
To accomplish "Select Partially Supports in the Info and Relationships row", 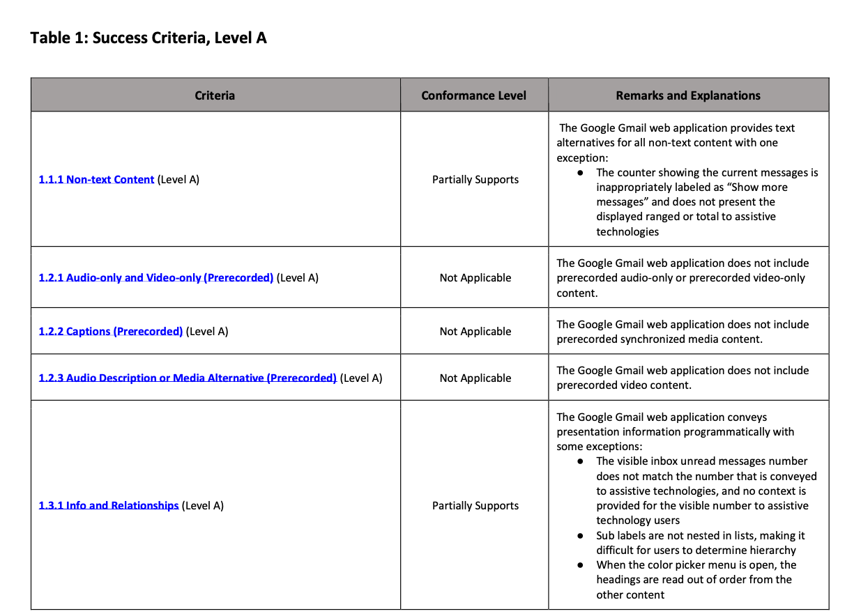I will pos(475,506).
